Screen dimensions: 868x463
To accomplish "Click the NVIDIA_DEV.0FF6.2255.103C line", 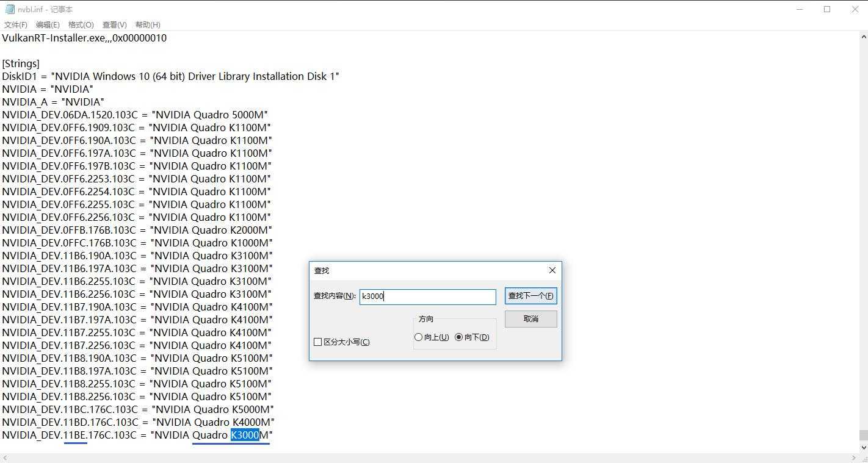I will coord(136,204).
